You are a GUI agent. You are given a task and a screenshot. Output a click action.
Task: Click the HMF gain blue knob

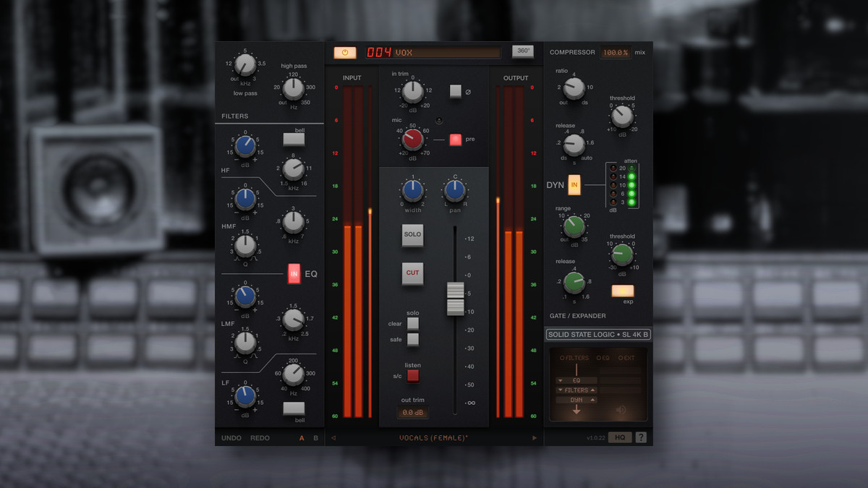coord(245,197)
